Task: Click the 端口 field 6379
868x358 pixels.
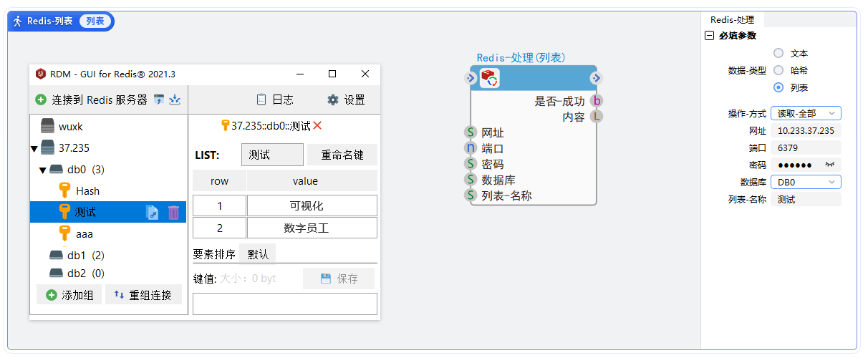Action: (806, 147)
